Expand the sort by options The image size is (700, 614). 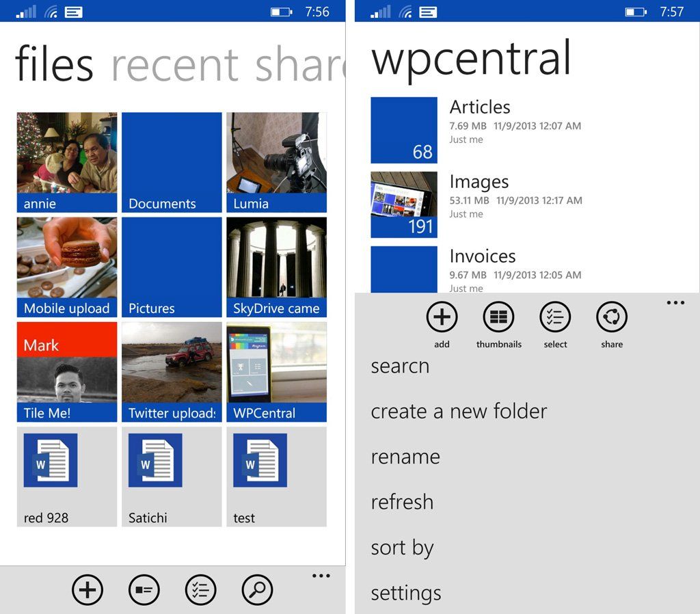402,547
